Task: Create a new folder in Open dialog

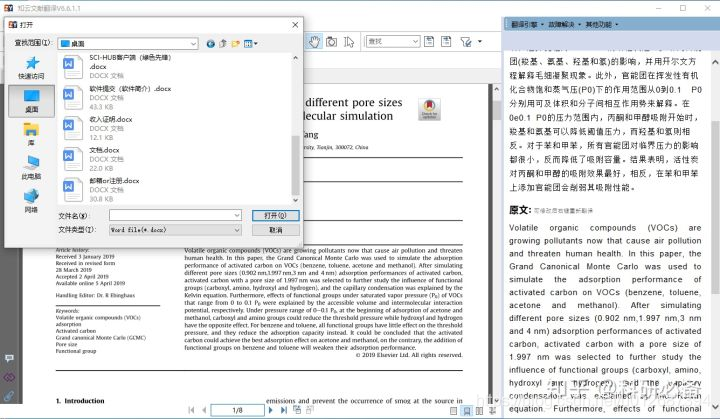Action: [236, 44]
